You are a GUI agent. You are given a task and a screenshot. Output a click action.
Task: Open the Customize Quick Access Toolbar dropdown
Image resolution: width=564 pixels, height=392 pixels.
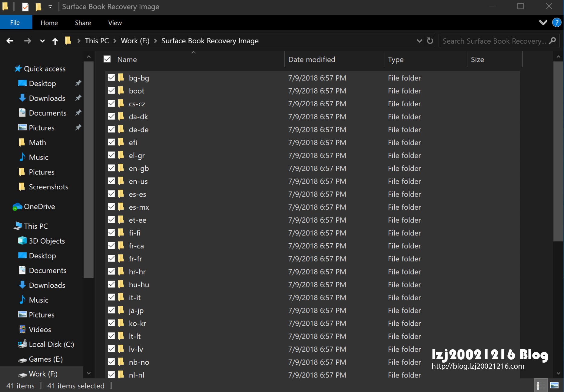point(50,7)
